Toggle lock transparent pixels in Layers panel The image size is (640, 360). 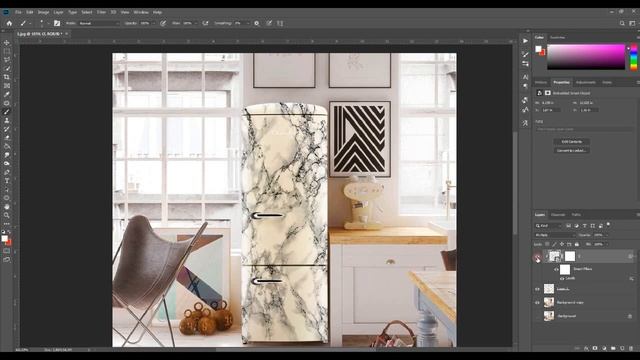tap(547, 244)
